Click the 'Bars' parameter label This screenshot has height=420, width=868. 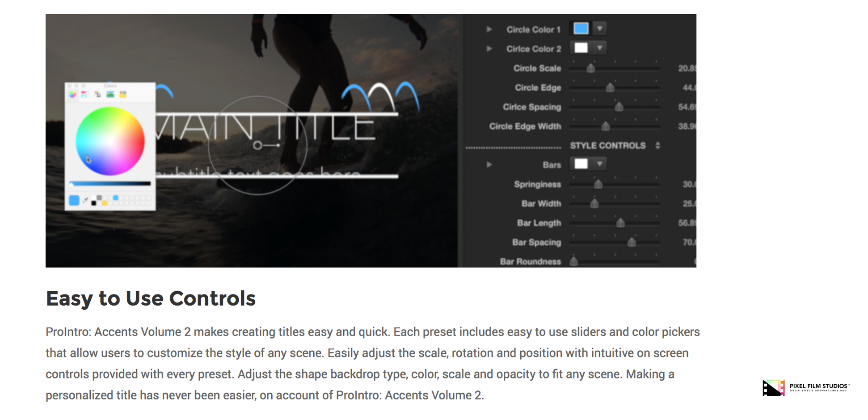(x=552, y=165)
